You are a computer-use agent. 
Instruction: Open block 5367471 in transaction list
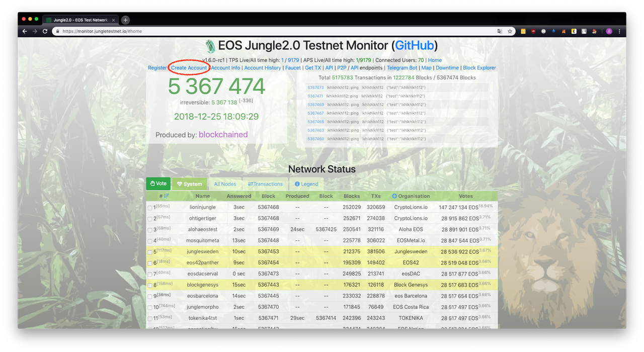tap(315, 96)
